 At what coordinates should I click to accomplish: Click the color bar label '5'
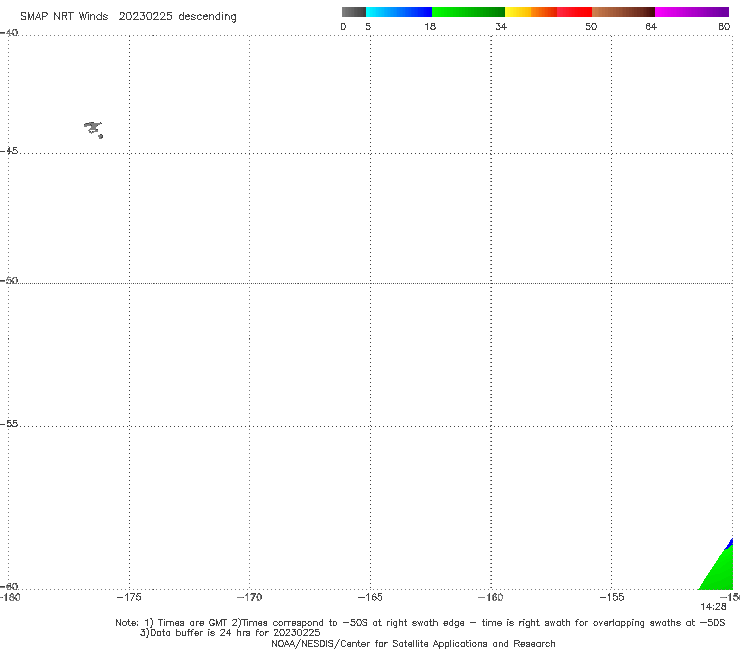(368, 26)
